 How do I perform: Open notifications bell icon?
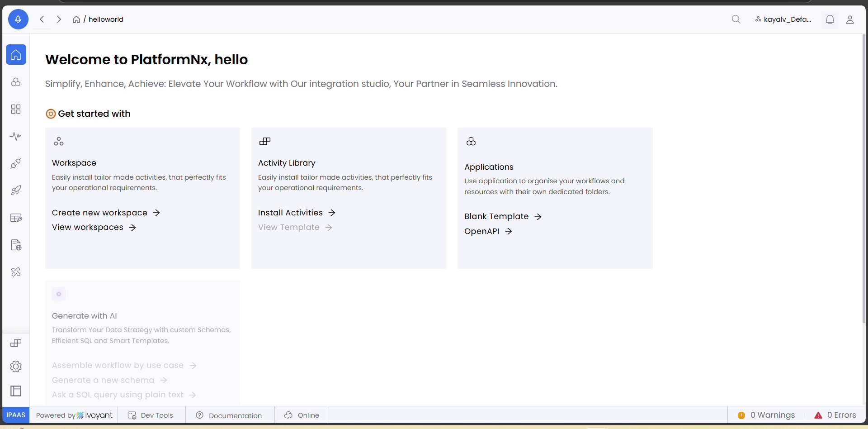(x=830, y=19)
